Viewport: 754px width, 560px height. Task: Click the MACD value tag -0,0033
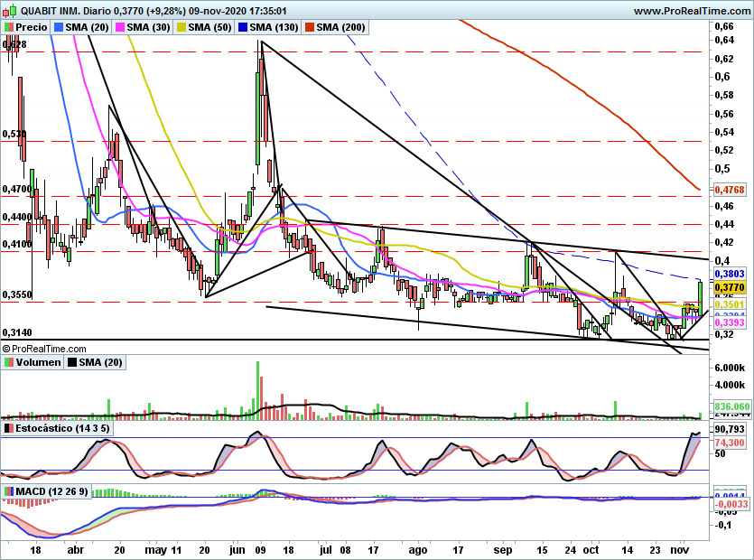731,504
